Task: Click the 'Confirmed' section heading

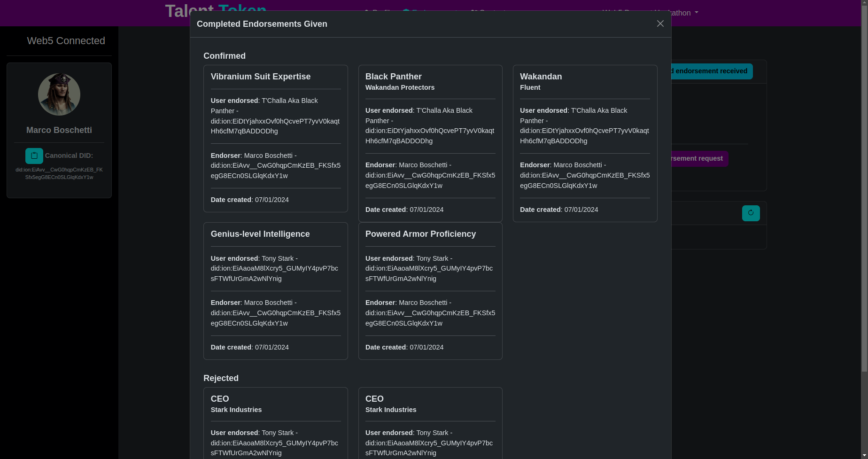Action: click(225, 56)
